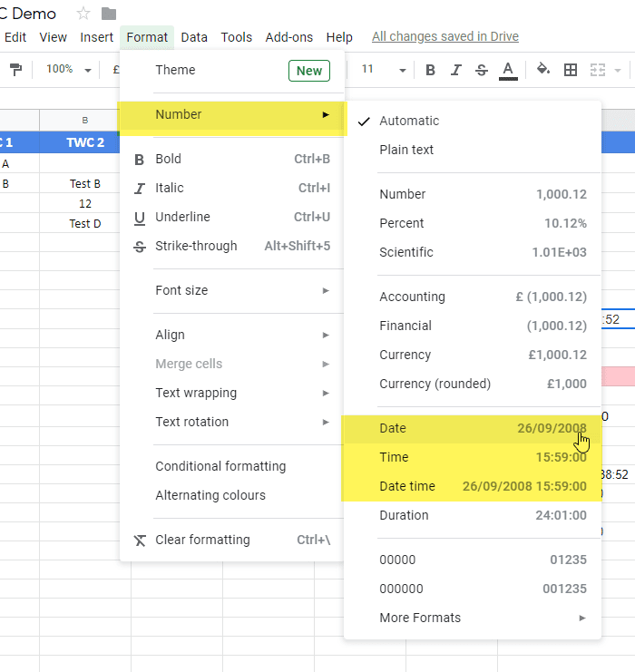Open the text colour picker
The width and height of the screenshot is (635, 672).
point(508,70)
